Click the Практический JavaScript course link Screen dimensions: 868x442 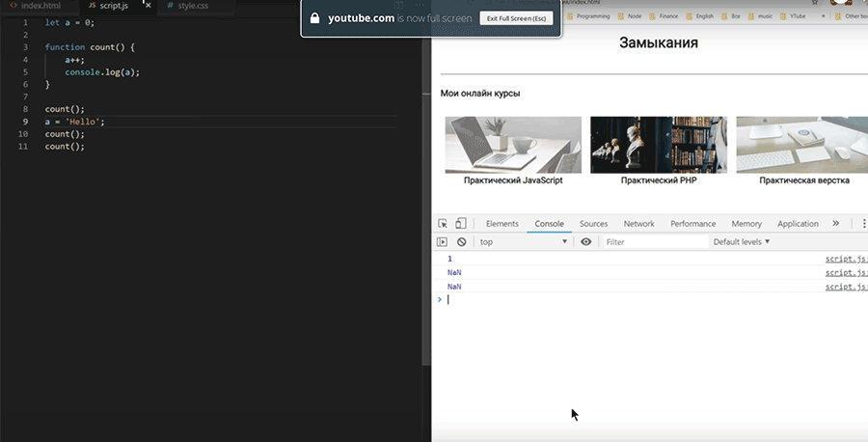pos(513,180)
